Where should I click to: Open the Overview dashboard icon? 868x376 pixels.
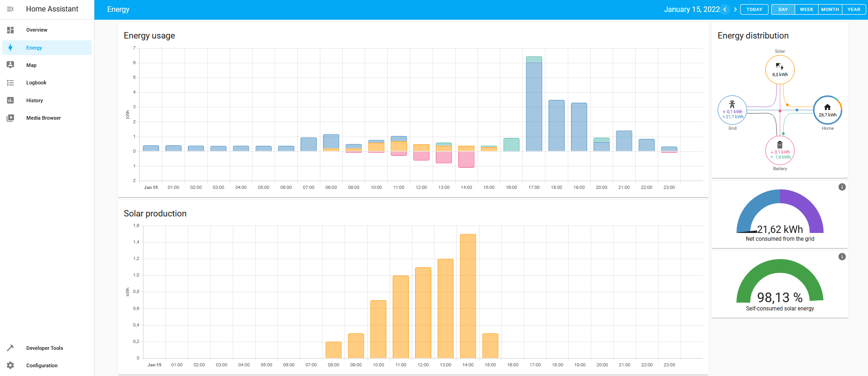tap(10, 30)
